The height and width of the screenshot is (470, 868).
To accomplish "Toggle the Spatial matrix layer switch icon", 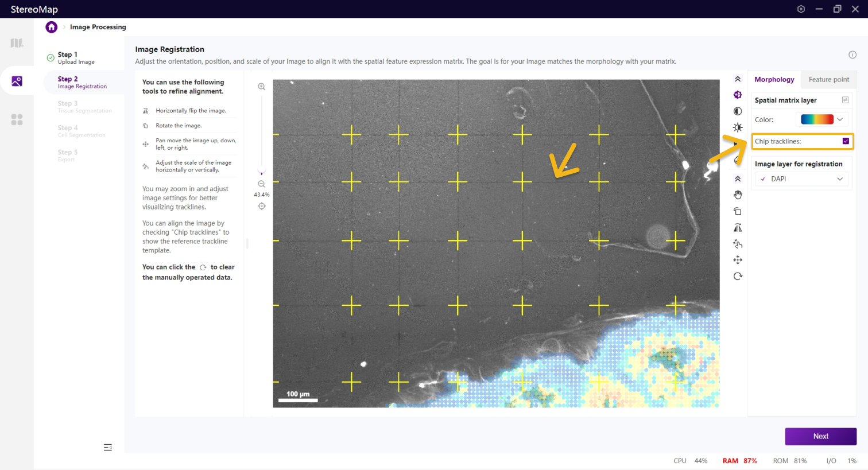I will [x=845, y=100].
